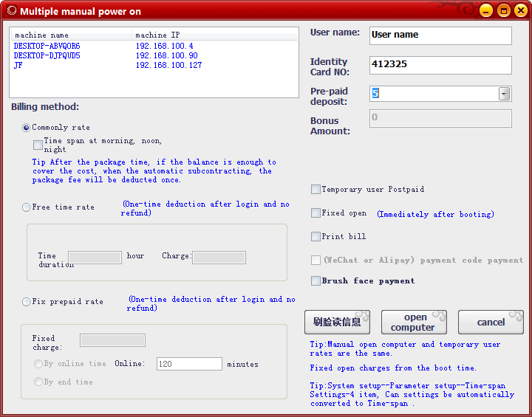
Task: Check the Temporary user Postpaid box
Action: click(x=316, y=190)
